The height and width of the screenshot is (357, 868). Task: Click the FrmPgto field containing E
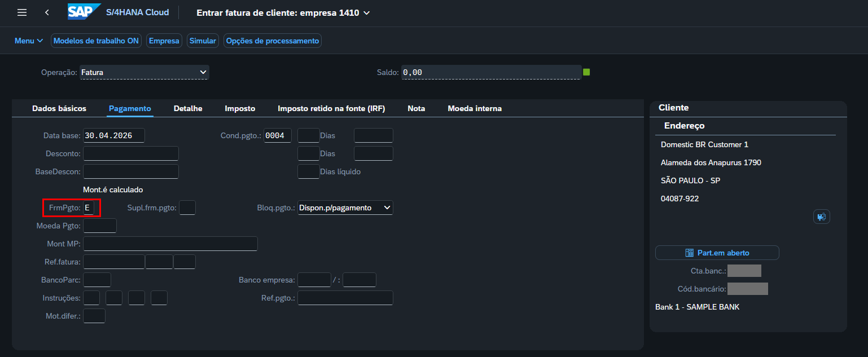89,208
